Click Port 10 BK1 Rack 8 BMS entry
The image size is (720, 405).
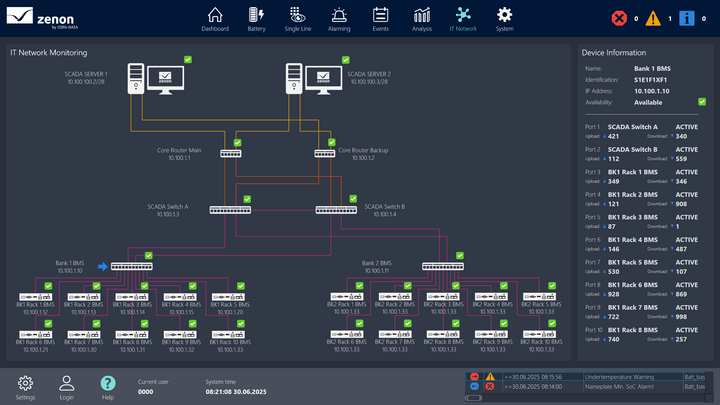point(642,334)
